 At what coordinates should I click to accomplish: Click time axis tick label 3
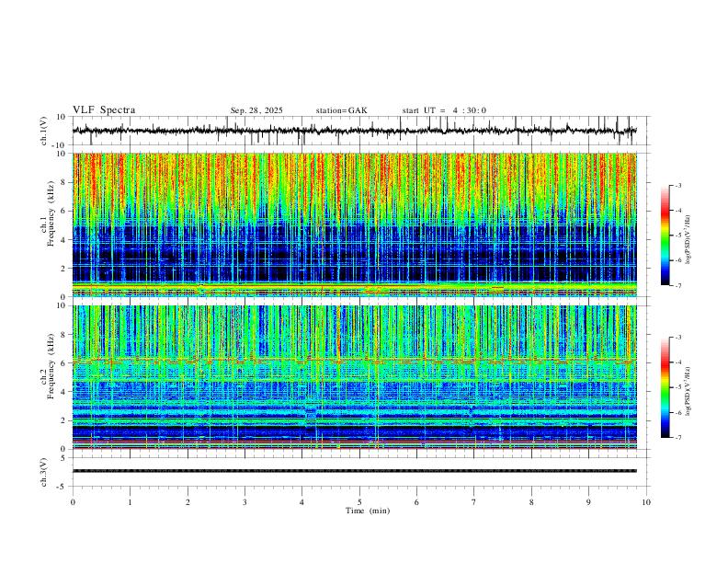[245, 502]
